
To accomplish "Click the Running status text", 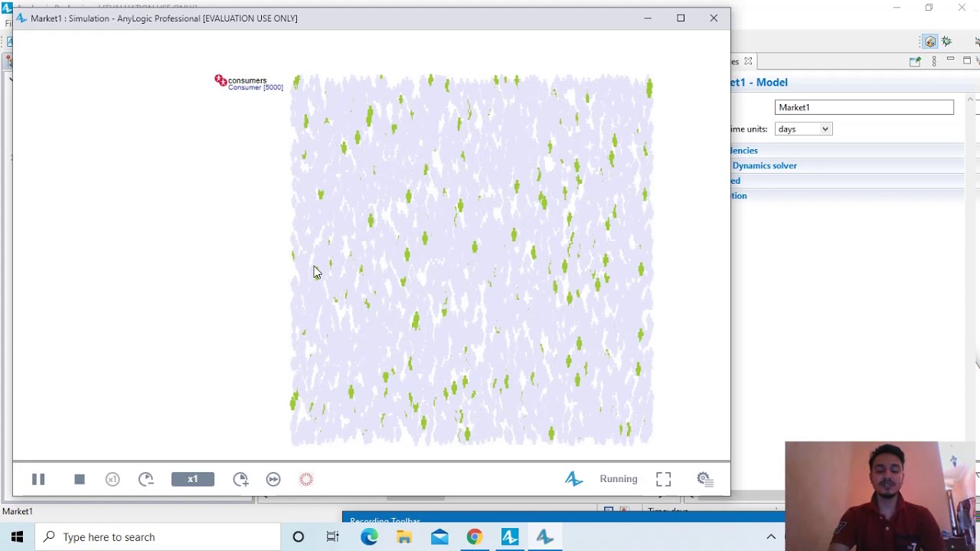I will point(619,479).
